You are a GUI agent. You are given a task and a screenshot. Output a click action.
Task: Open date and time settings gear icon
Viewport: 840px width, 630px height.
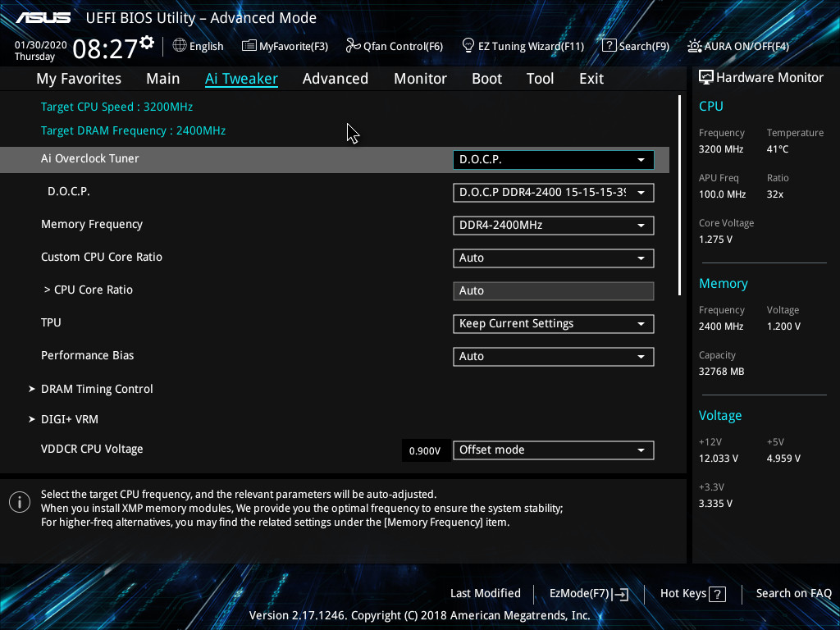pos(147,43)
